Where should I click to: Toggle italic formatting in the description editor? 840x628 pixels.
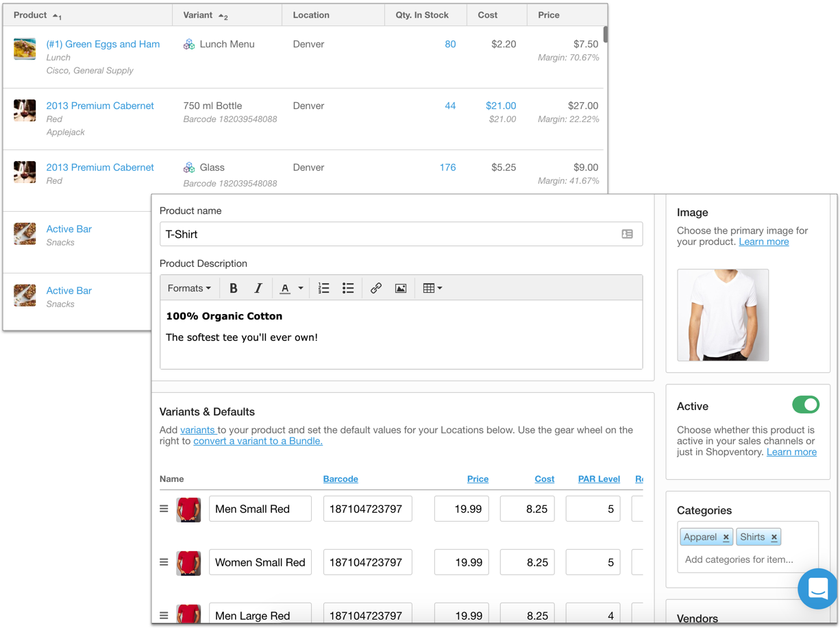[x=258, y=289]
